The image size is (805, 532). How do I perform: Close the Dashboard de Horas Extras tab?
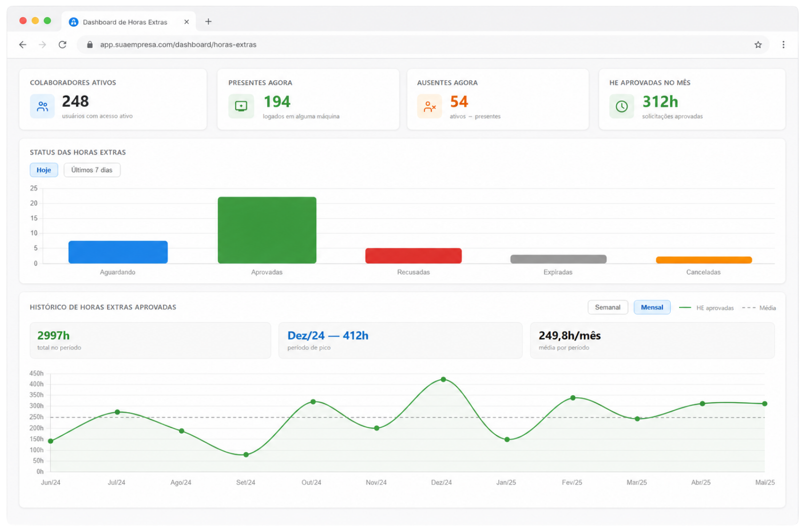pos(186,22)
